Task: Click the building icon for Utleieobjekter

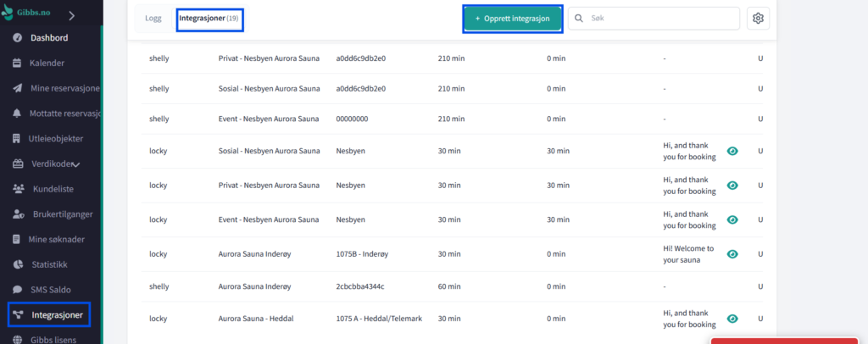Action: pyautogui.click(x=17, y=138)
